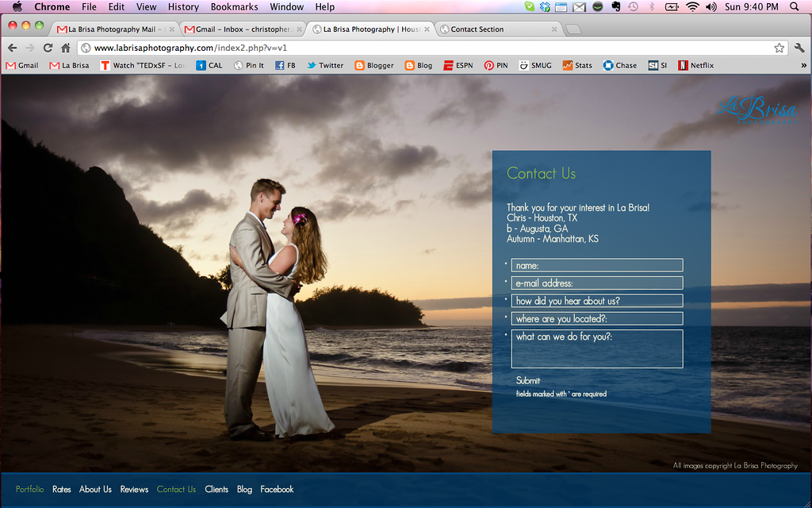The width and height of the screenshot is (812, 508).
Task: Switch to Contact Section tab
Action: [x=498, y=29]
